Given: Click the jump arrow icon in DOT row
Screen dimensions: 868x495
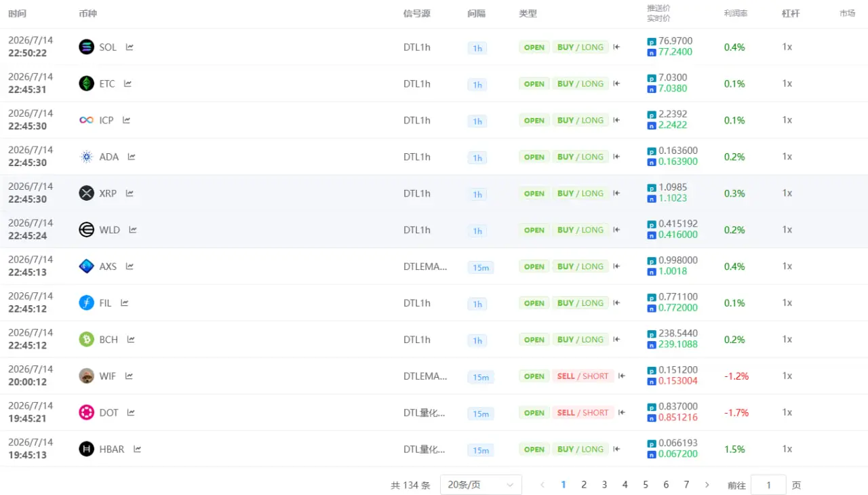Looking at the screenshot, I should point(622,412).
